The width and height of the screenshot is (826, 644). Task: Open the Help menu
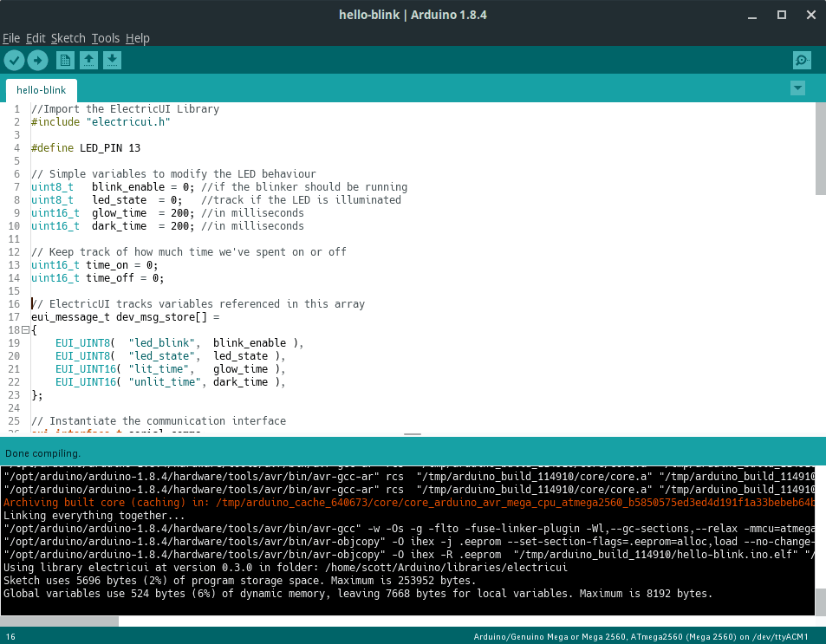[x=138, y=38]
